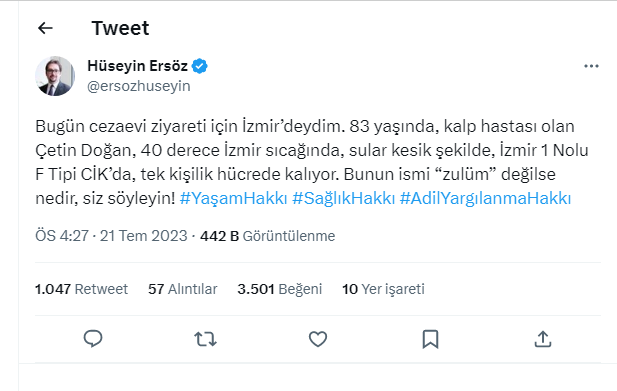Open Hüseyin Ersöz profile picture
Screen dimensions: 617x391
55,76
